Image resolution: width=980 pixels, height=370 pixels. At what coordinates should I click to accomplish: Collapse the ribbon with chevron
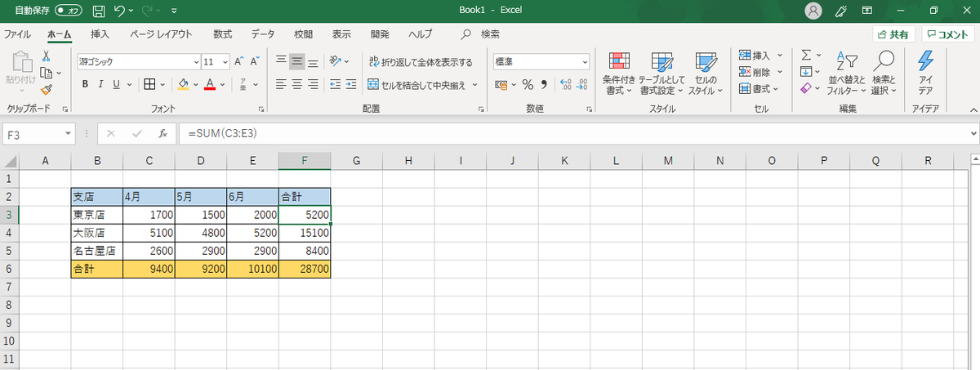pyautogui.click(x=972, y=109)
